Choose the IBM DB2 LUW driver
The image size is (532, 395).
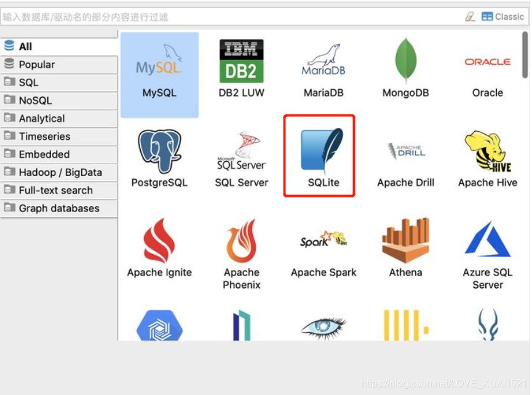241,69
